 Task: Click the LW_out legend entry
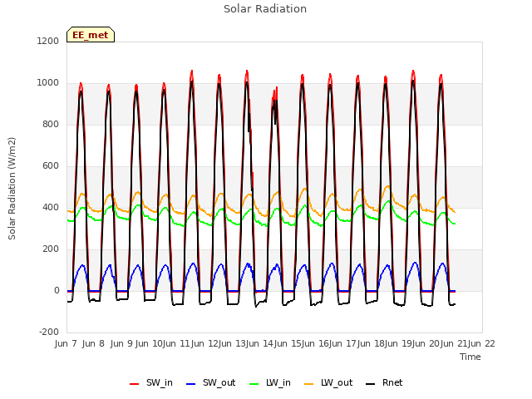328,383
